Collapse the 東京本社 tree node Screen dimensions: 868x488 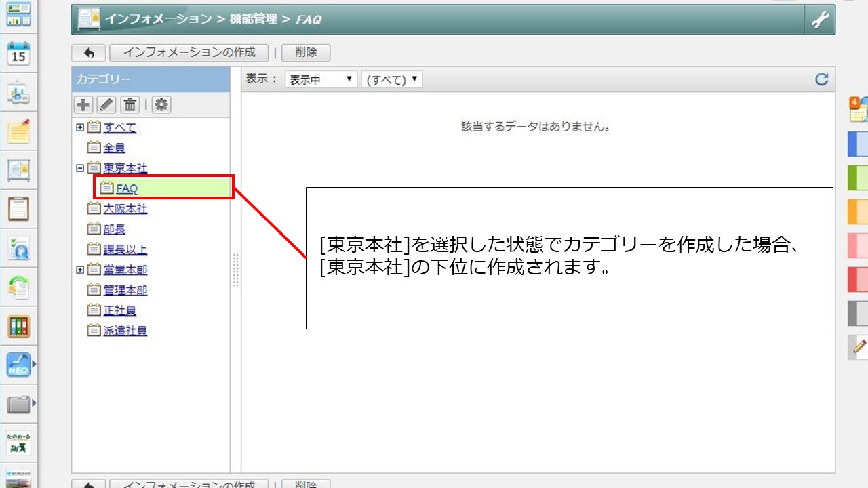[x=80, y=168]
